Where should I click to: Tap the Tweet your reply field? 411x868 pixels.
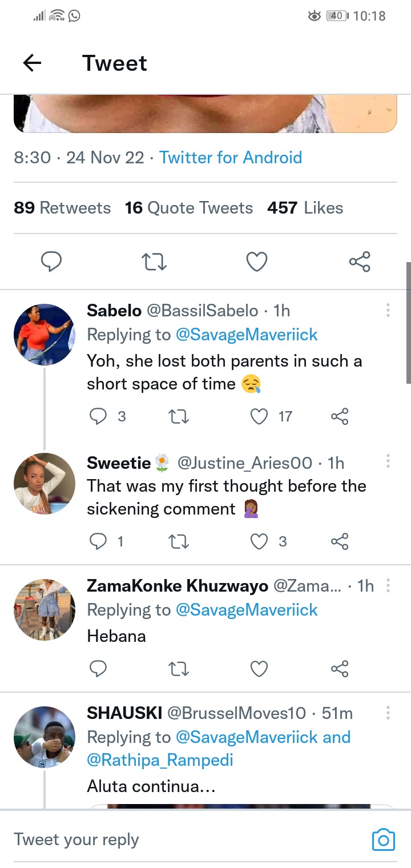[171, 839]
